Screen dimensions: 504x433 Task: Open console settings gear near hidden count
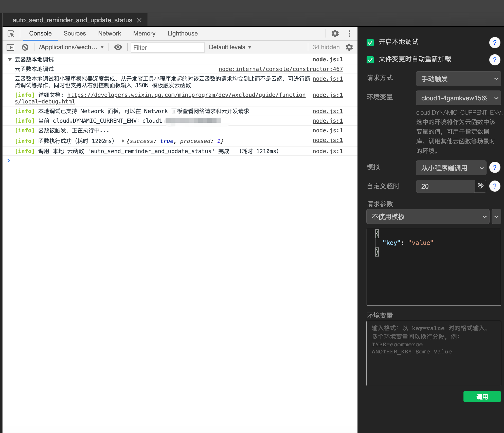coord(349,47)
